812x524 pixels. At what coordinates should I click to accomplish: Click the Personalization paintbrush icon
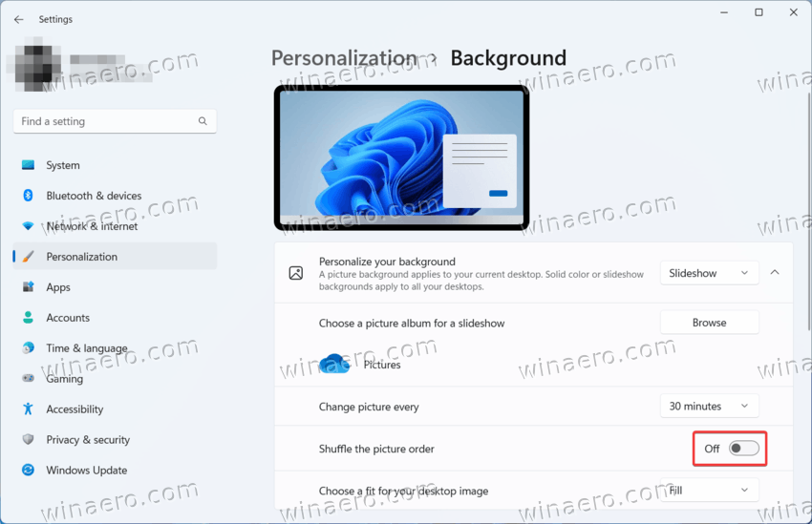[x=28, y=257]
